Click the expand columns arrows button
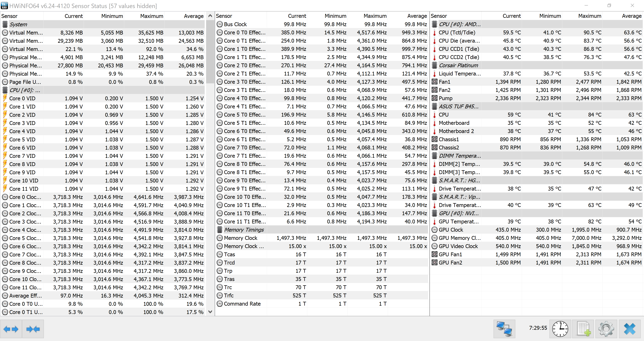Image resolution: width=644 pixels, height=341 pixels. coord(11,329)
